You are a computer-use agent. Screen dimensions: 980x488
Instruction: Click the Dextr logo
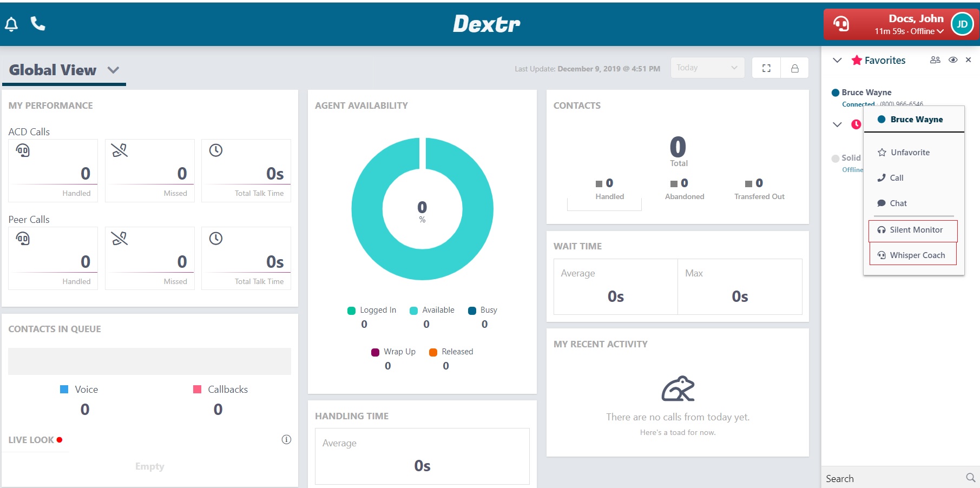coord(486,24)
